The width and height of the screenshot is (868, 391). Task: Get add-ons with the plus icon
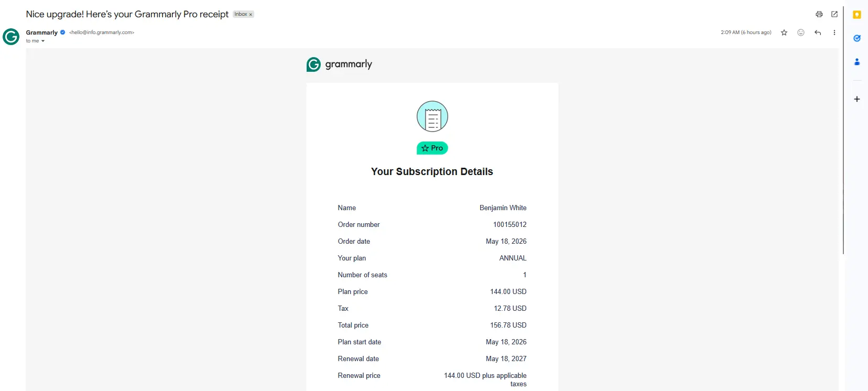[x=857, y=99]
